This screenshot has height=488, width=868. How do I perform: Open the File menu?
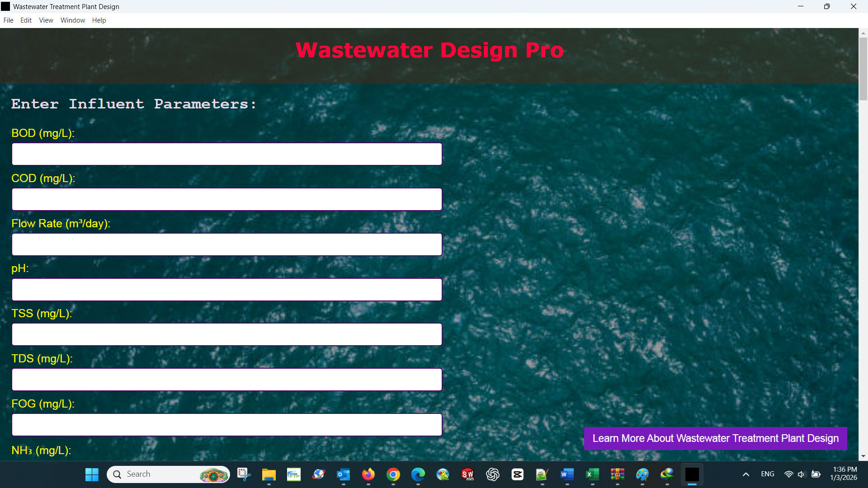(x=8, y=20)
